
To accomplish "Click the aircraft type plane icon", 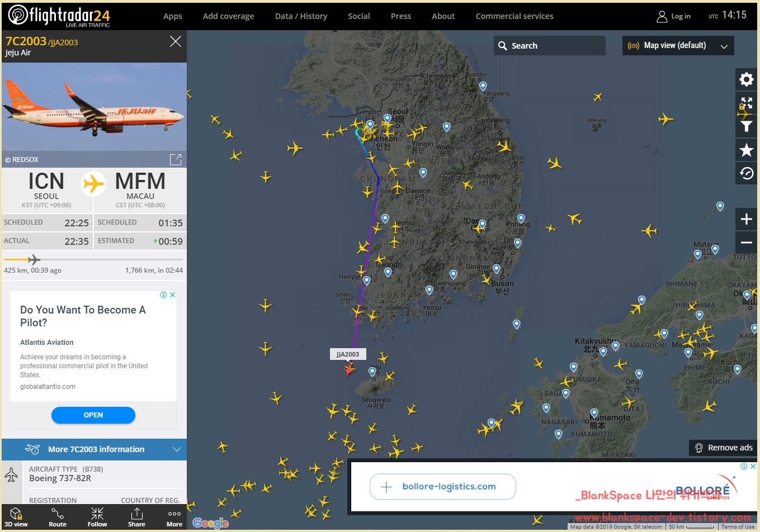I will [11, 474].
